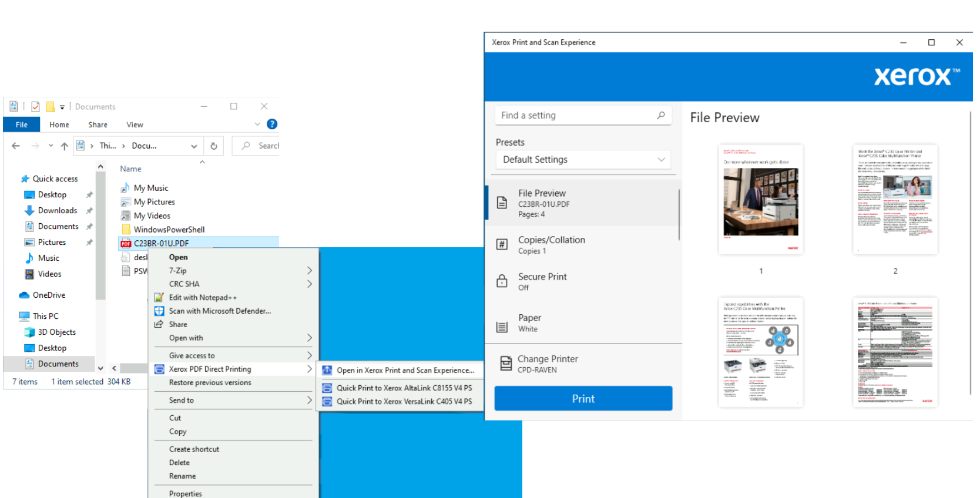Click the Edit with Notepad++ icon
This screenshot has height=498, width=980.
click(x=159, y=298)
